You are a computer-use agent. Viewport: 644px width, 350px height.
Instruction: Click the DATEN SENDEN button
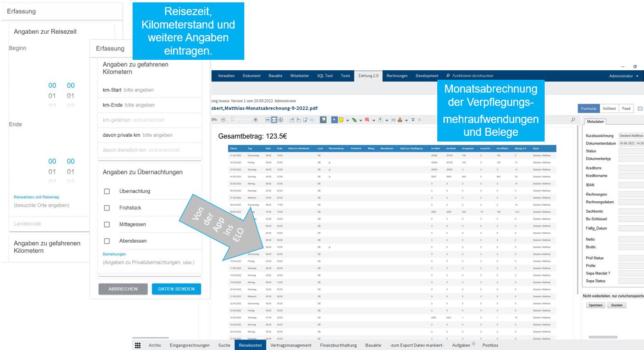click(x=176, y=289)
